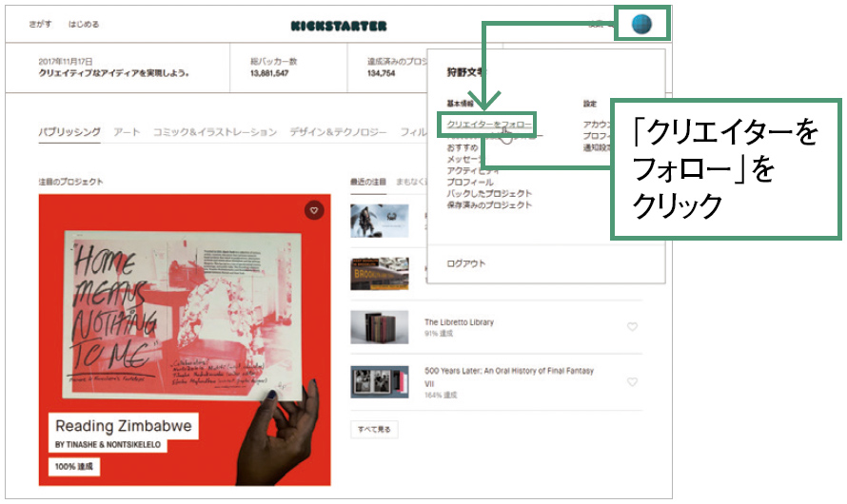Click the 総バッカー数 13,881,547 statistic
The width and height of the screenshot is (847, 504).
(273, 67)
